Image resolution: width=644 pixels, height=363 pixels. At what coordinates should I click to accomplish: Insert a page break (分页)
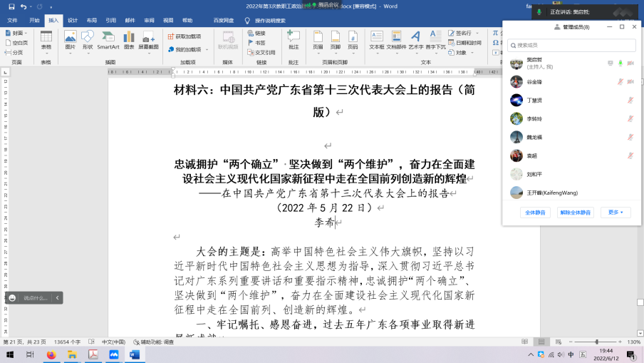tap(14, 53)
